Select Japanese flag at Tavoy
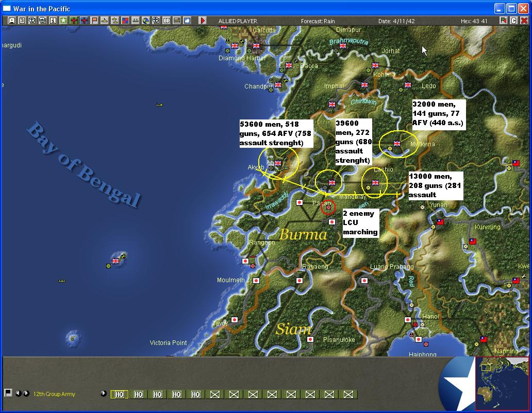 click(235, 319)
